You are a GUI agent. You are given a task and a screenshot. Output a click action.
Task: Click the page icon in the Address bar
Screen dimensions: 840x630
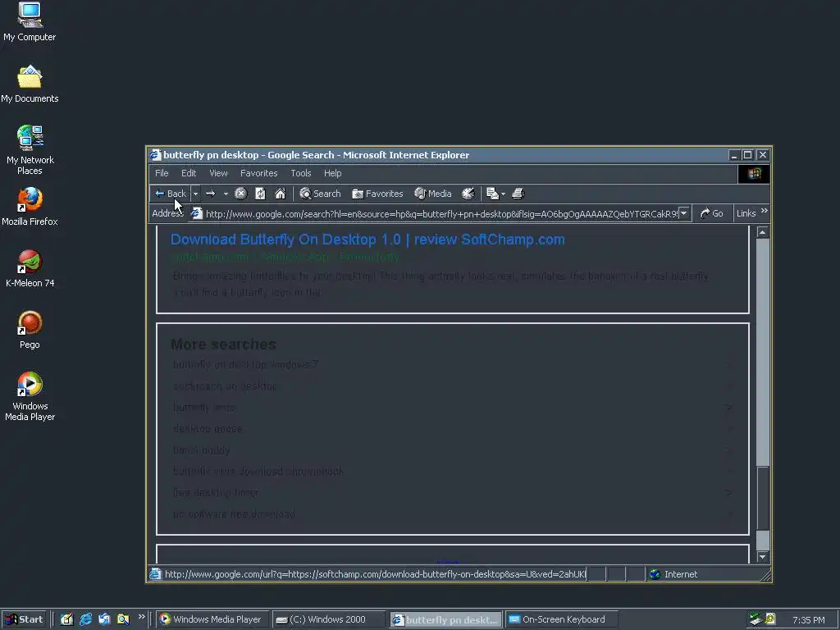point(197,214)
